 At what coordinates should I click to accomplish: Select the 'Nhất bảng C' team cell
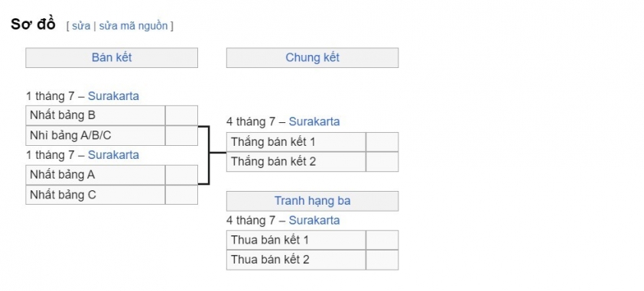tap(96, 195)
